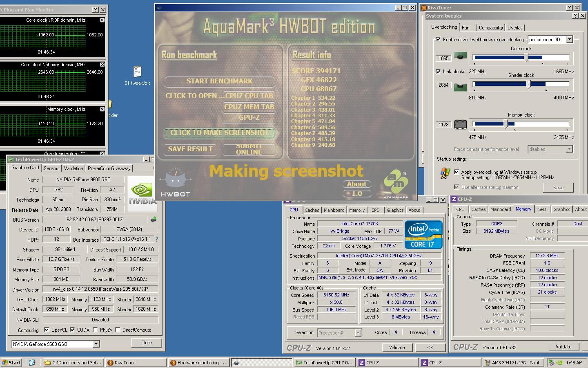Click OK in the CPU-Z CPU window
The image size is (588, 368).
click(x=430, y=348)
